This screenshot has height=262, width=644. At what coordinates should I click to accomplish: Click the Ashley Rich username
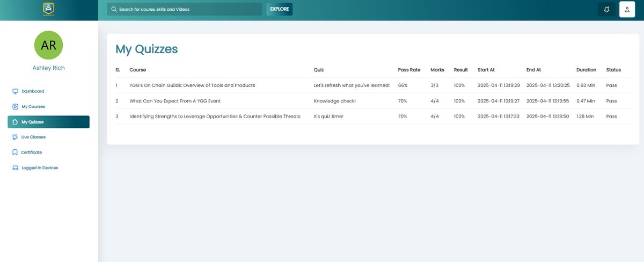[x=49, y=68]
